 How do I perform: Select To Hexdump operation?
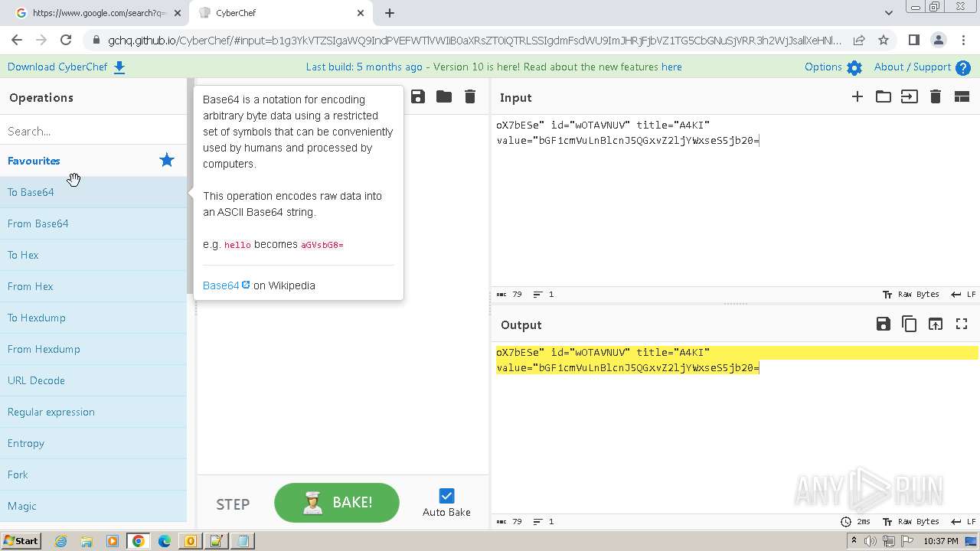93,318
